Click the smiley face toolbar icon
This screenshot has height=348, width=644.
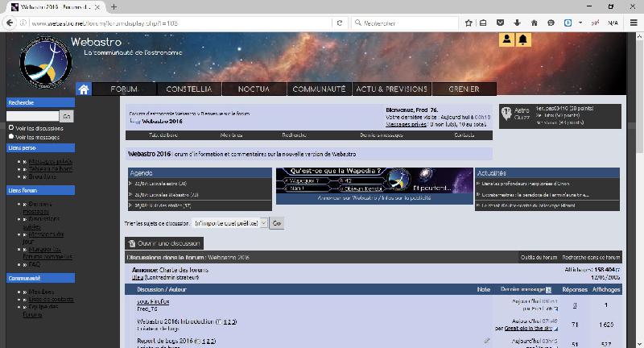[x=551, y=23]
